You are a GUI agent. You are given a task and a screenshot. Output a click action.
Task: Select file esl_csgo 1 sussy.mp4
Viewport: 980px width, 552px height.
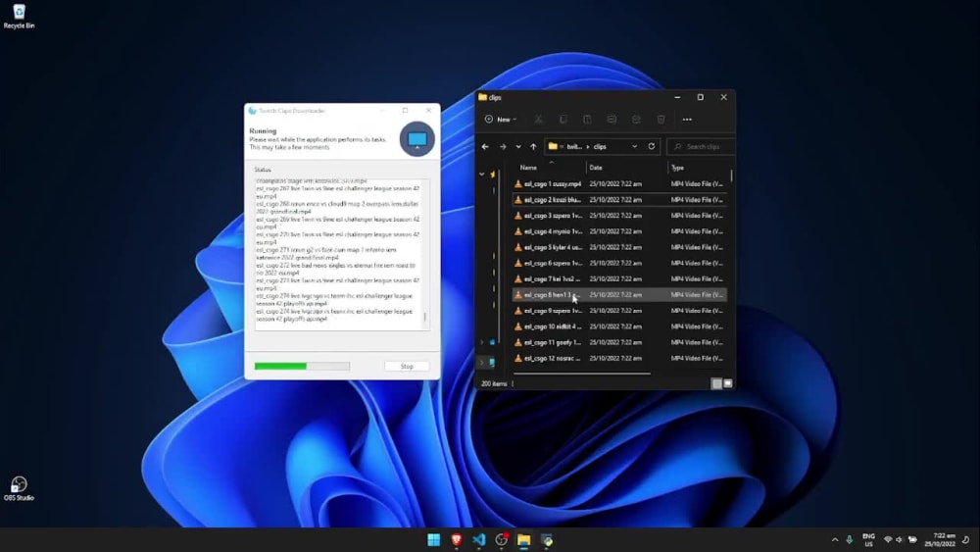click(x=619, y=183)
